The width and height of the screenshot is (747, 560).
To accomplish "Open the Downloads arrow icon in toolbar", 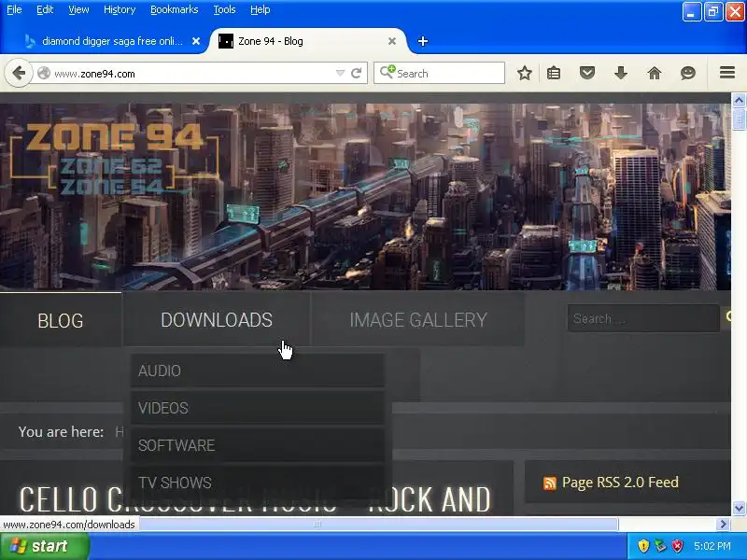I will coord(621,74).
